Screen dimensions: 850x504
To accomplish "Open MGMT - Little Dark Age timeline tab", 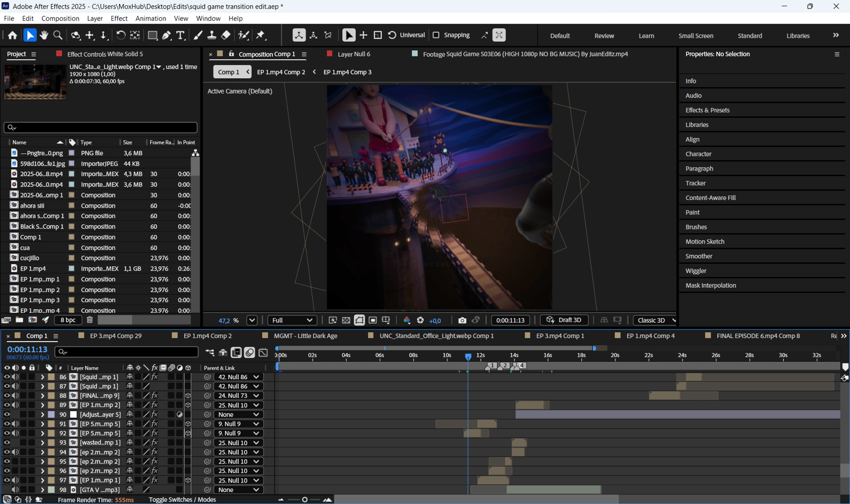I will (305, 336).
